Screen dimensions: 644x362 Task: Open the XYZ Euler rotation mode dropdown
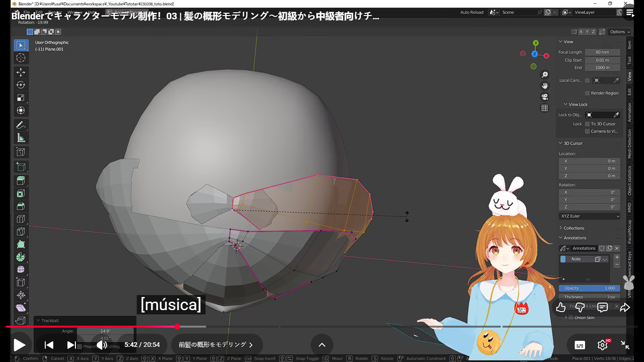tap(589, 216)
